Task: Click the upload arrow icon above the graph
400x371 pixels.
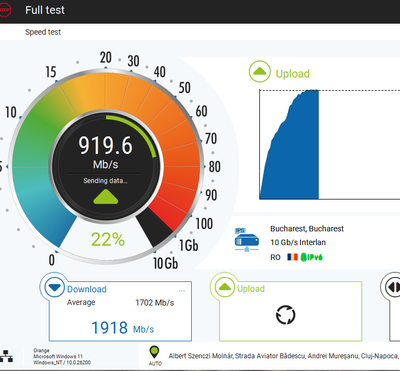Action: tap(259, 71)
